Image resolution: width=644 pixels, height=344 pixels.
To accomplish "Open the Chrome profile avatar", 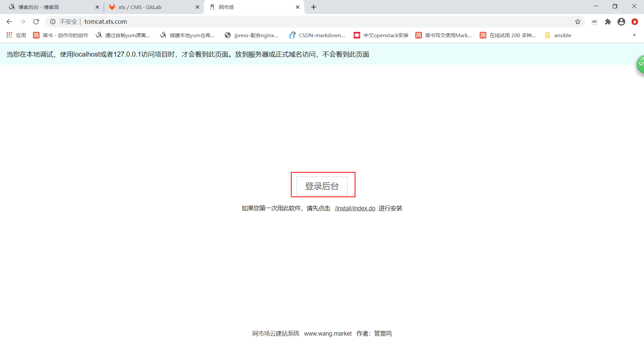I will (621, 22).
